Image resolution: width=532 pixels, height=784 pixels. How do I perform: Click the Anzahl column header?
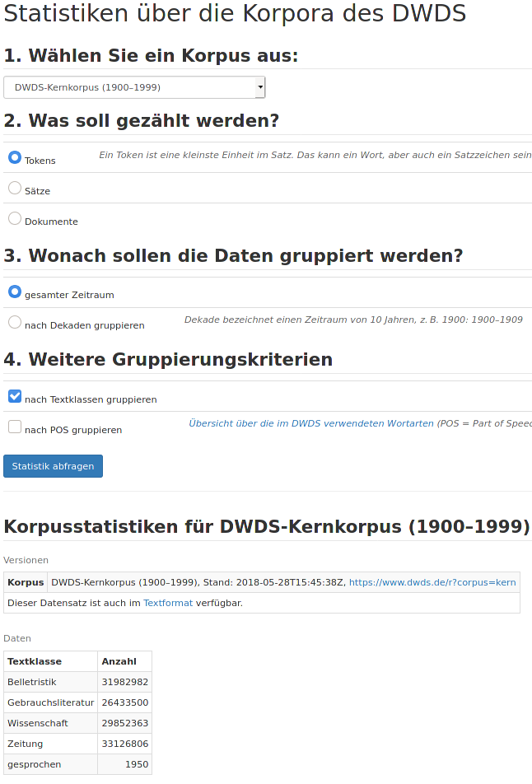[x=124, y=661]
